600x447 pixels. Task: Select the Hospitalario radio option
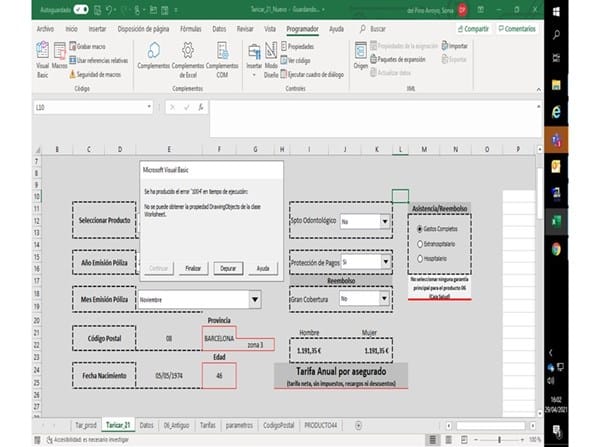pos(419,258)
